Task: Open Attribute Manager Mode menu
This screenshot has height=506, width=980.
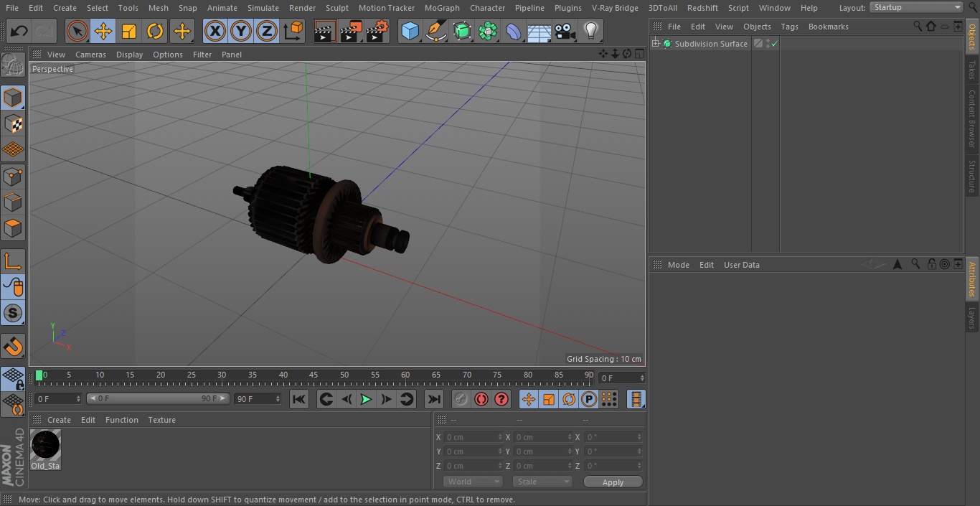Action: [x=678, y=265]
